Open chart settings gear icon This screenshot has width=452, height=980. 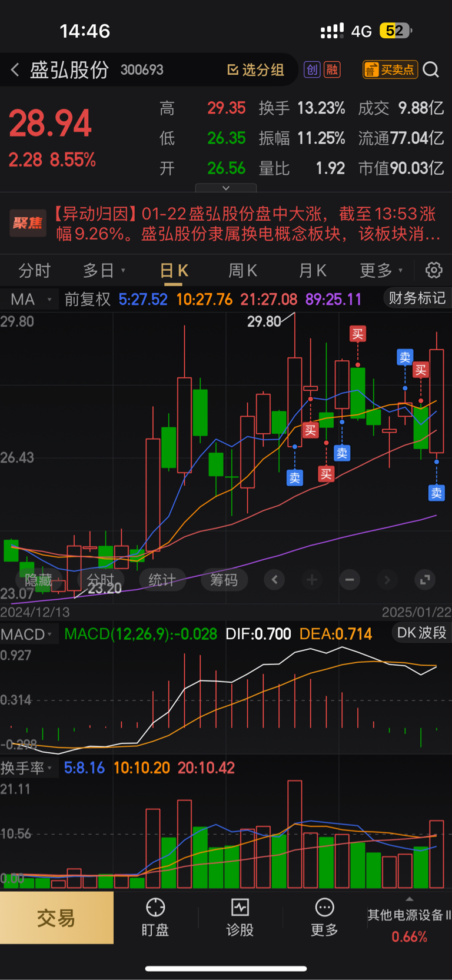(x=434, y=270)
